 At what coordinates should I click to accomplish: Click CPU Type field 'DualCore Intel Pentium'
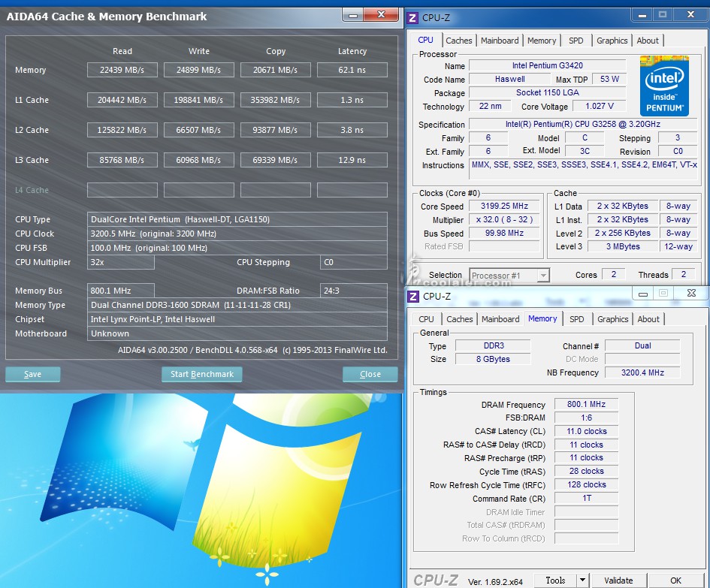click(x=237, y=219)
